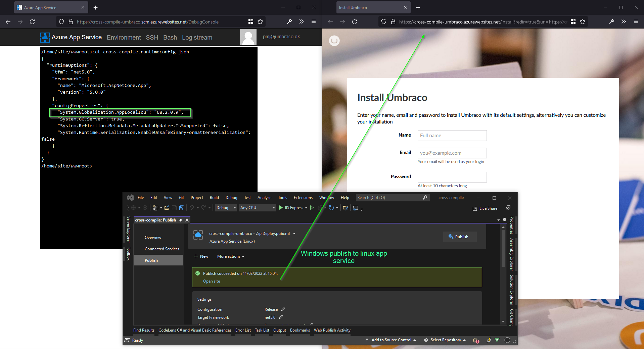Open new tab next to Install Umbraco tab
This screenshot has width=644, height=349.
[418, 7]
